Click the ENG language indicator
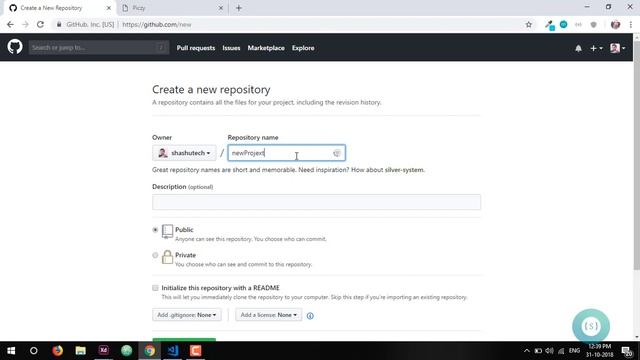This screenshot has height=360, width=640. (574, 351)
